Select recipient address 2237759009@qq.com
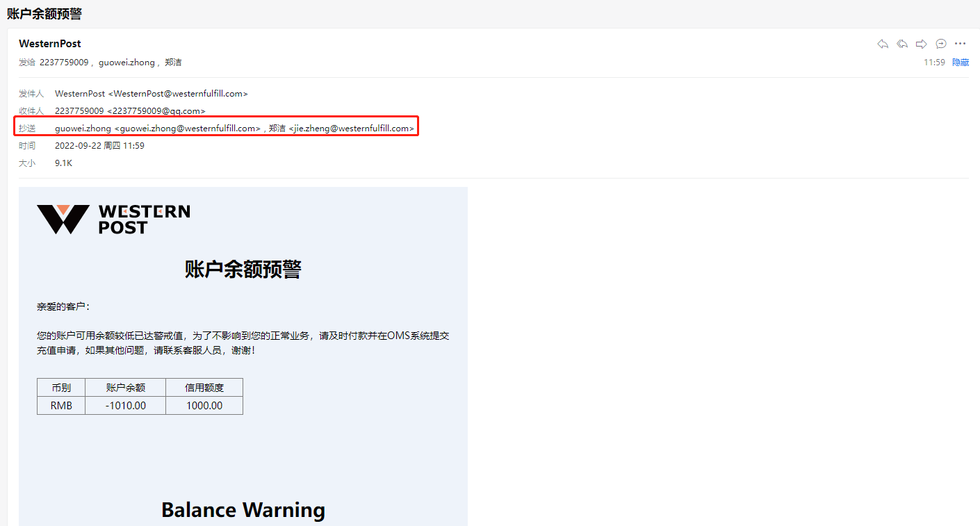Image resolution: width=980 pixels, height=526 pixels. pos(156,111)
